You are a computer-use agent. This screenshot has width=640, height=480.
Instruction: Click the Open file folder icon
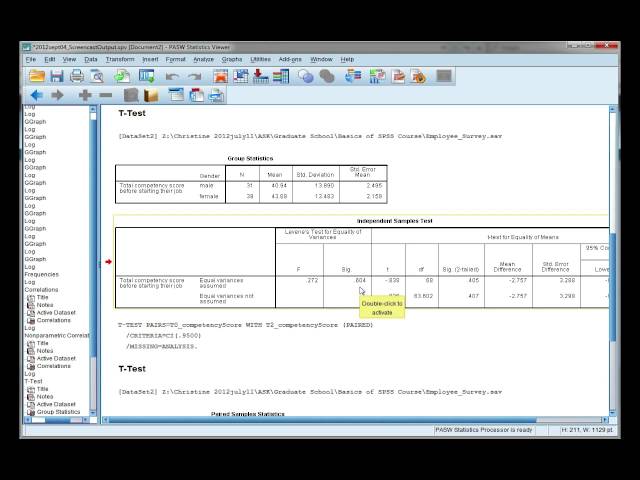click(37, 76)
